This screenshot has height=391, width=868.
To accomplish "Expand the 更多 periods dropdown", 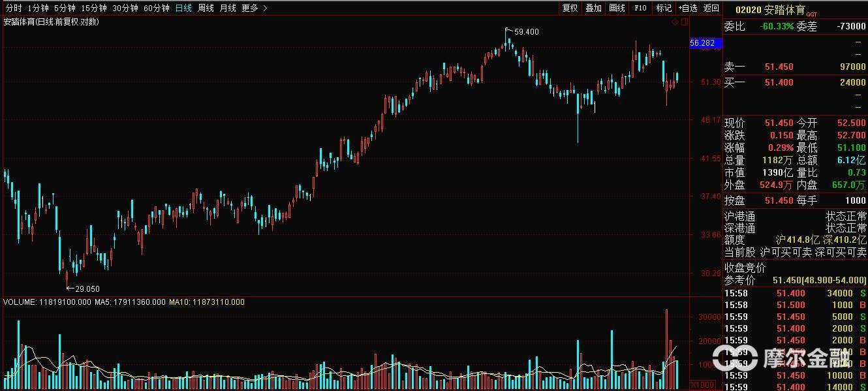I will pos(255,8).
